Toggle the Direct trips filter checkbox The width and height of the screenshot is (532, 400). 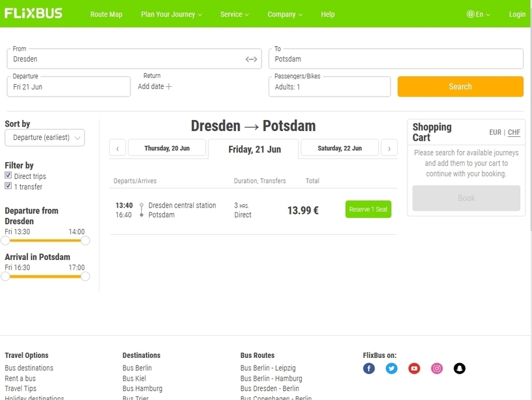8,175
